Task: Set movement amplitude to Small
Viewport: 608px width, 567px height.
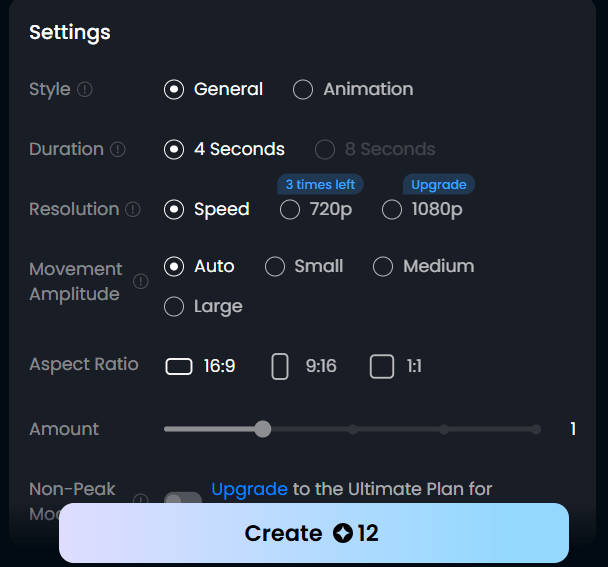Action: pos(275,266)
